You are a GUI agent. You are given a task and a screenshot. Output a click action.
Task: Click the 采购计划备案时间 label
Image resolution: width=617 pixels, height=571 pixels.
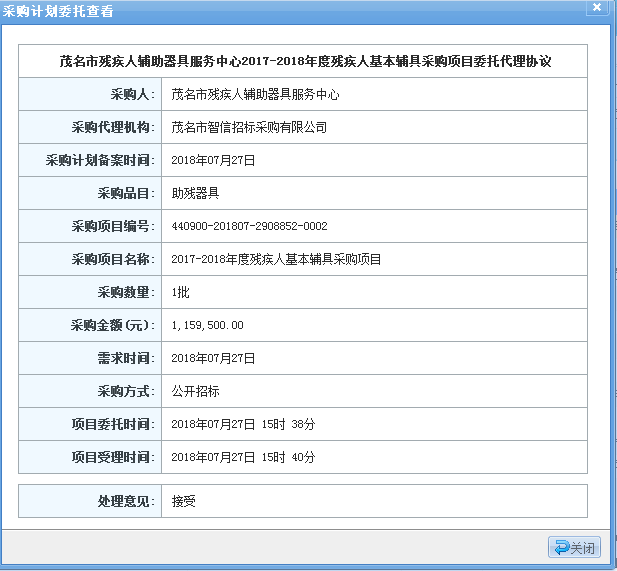[100, 161]
